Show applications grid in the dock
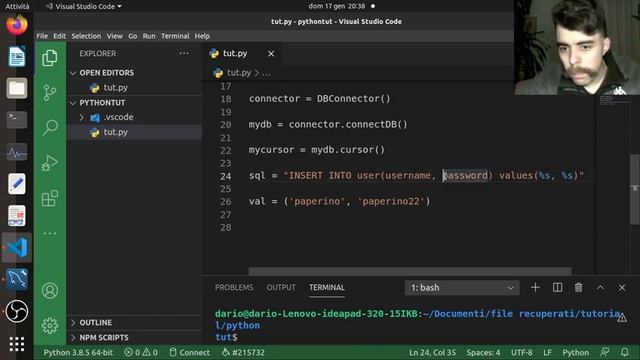 tap(17, 344)
